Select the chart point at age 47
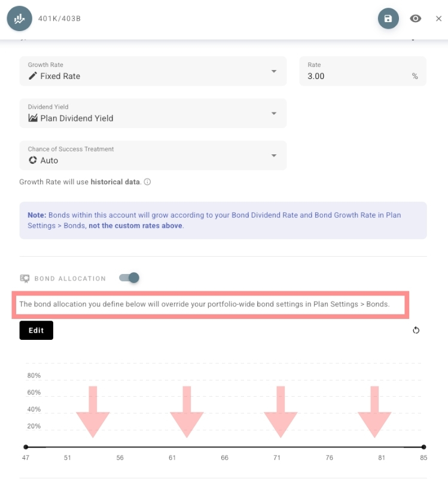The image size is (448, 490). [x=26, y=447]
